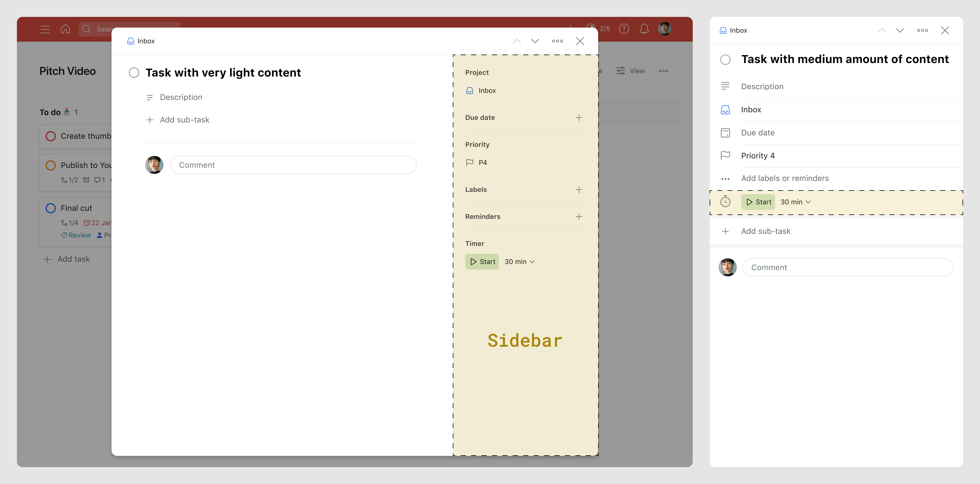Open the hamburger menu in the red top bar
The height and width of the screenshot is (484, 980).
click(x=45, y=29)
